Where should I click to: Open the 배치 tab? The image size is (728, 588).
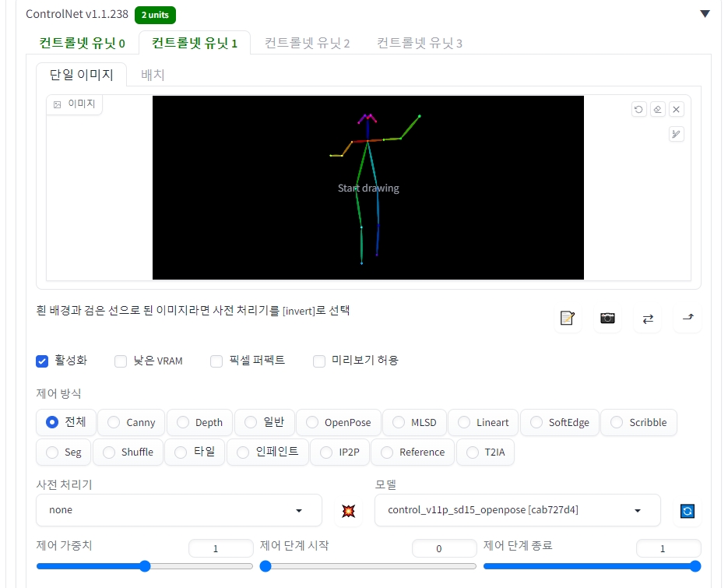(153, 74)
